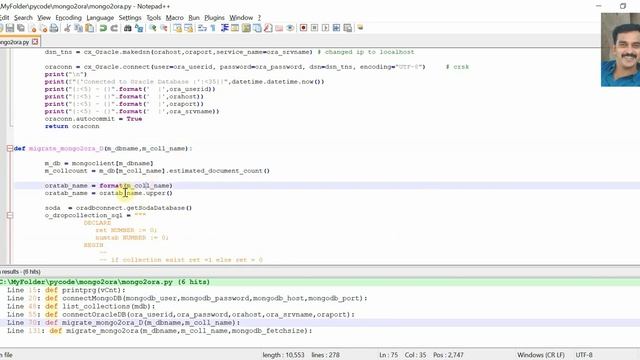Go to search result list_collections line
The height and width of the screenshot is (360, 640).
pos(81,307)
